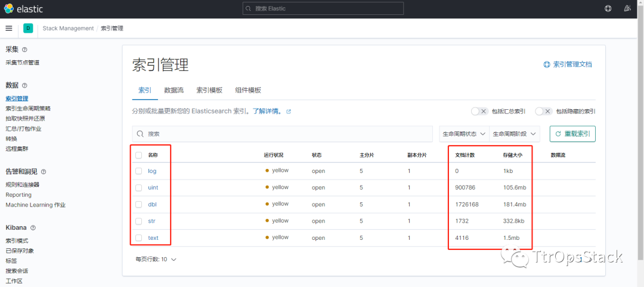Open the 生命周期阶段 filter dropdown
Screen dimensions: 644x287
(x=514, y=134)
